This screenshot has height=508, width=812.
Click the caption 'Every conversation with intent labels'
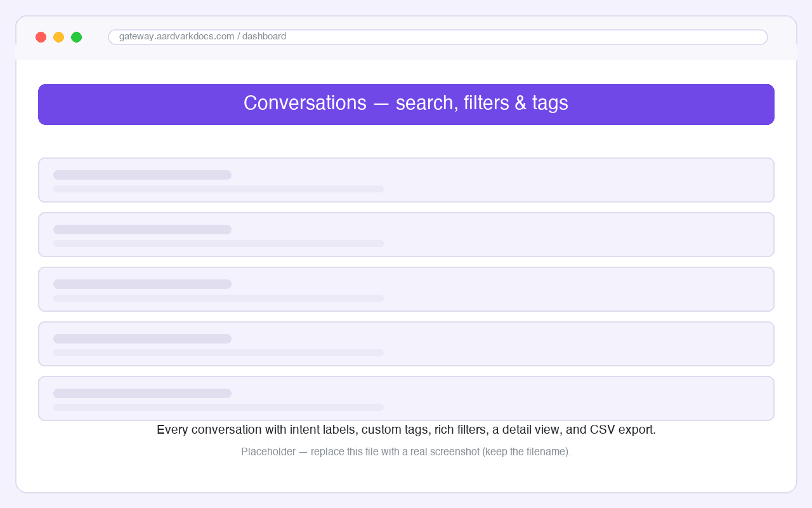coord(257,430)
